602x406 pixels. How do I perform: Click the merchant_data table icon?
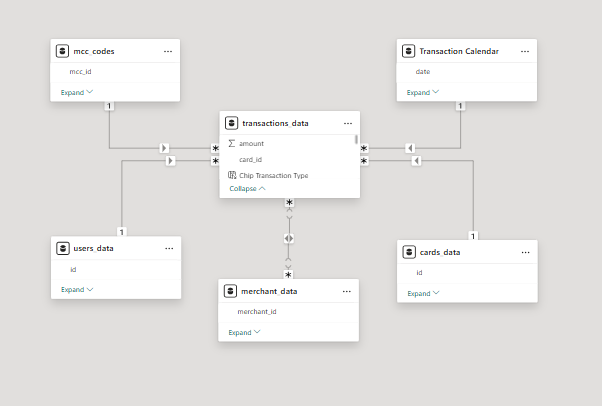coord(230,291)
